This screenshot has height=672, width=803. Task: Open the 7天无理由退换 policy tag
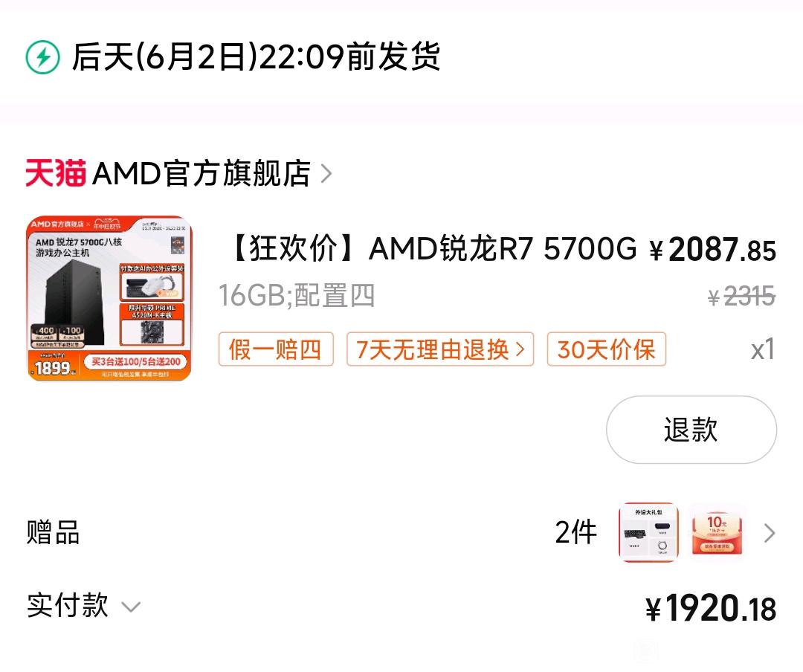click(440, 349)
